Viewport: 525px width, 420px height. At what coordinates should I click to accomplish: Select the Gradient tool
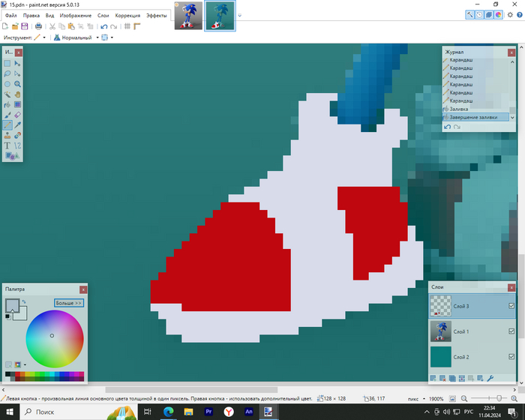click(x=17, y=104)
